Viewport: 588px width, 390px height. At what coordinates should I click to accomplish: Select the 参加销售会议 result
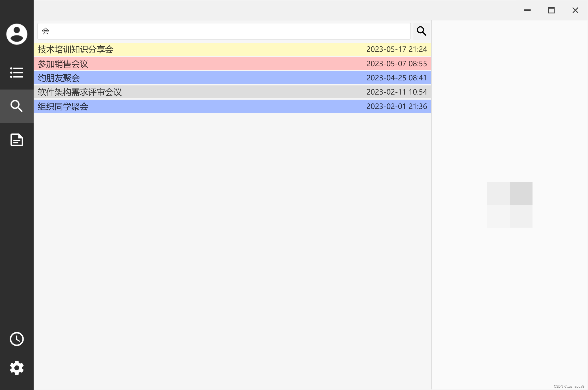(x=63, y=64)
